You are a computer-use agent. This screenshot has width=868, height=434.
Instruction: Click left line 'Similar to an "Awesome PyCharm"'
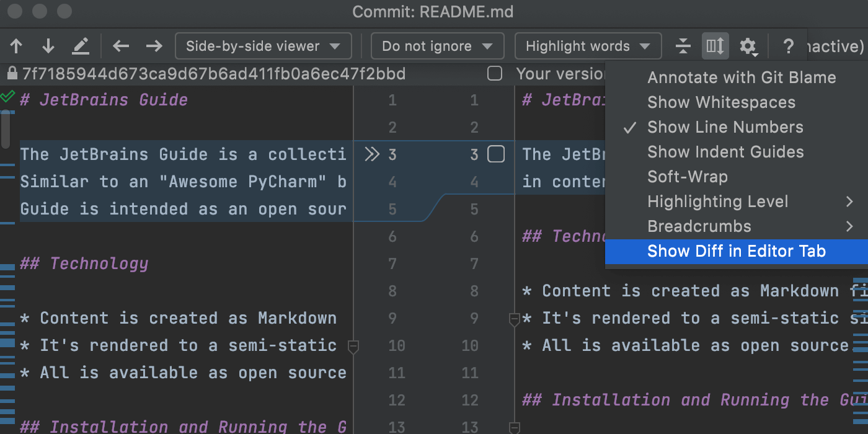click(183, 182)
